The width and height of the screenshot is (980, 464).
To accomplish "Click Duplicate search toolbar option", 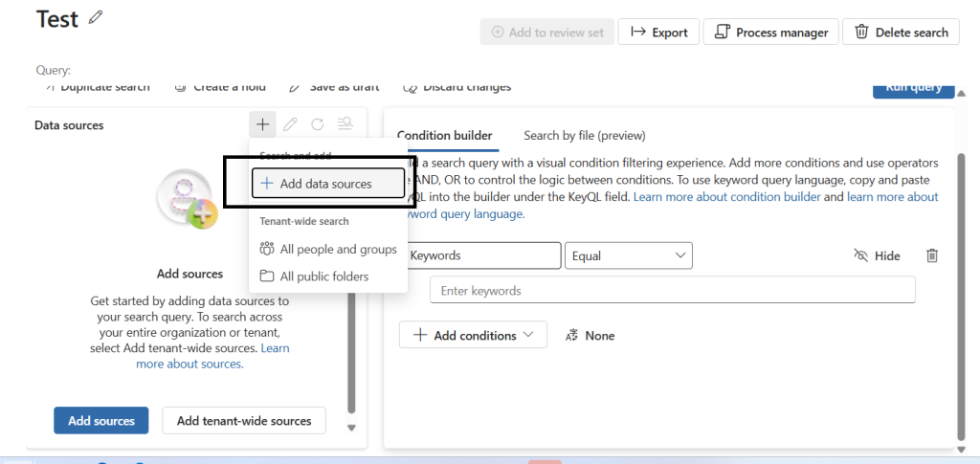I will 99,87.
